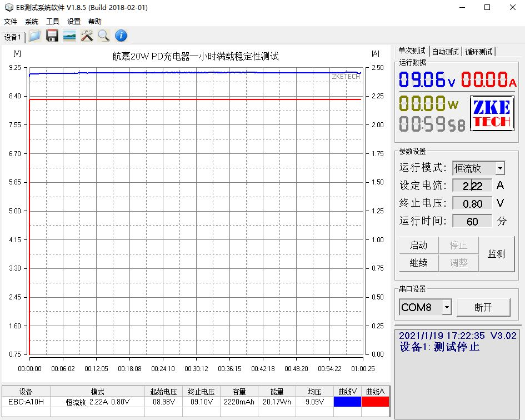Viewport: 525px width, 420px height.
Task: Start the test with 启动 button
Action: (x=418, y=245)
